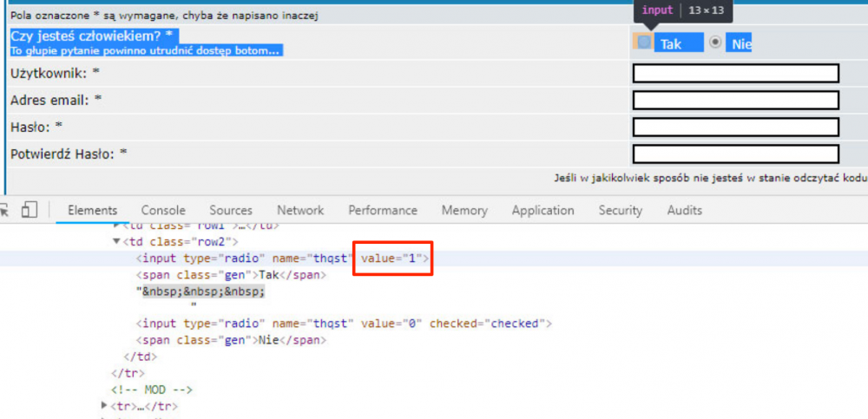
Task: Switch to the Elements tab
Action: click(93, 210)
